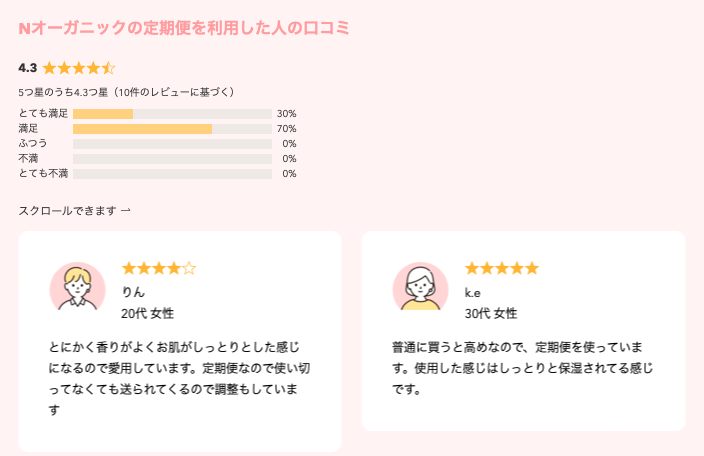Click k.e's five-star rating
Image resolution: width=704 pixels, height=456 pixels.
coord(502,268)
